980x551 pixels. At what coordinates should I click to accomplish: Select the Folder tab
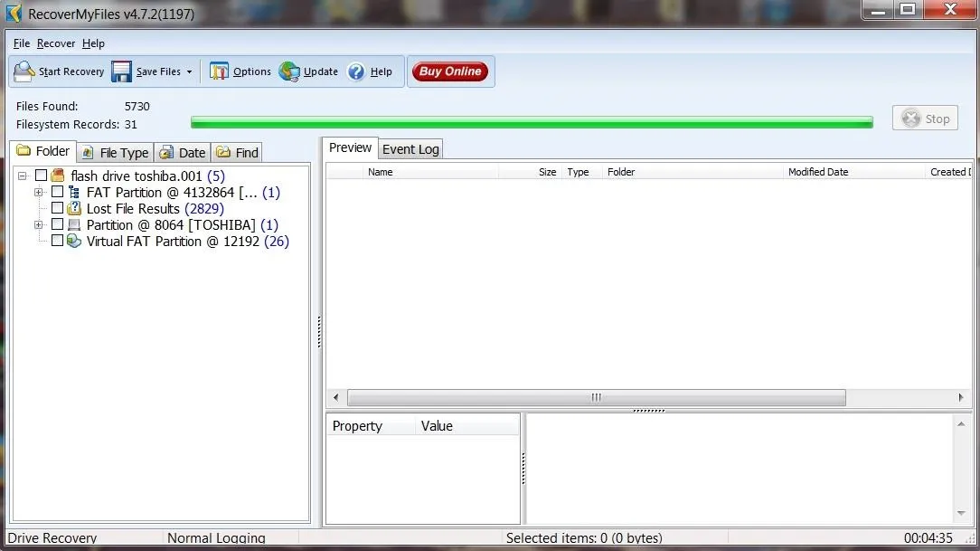coord(43,151)
